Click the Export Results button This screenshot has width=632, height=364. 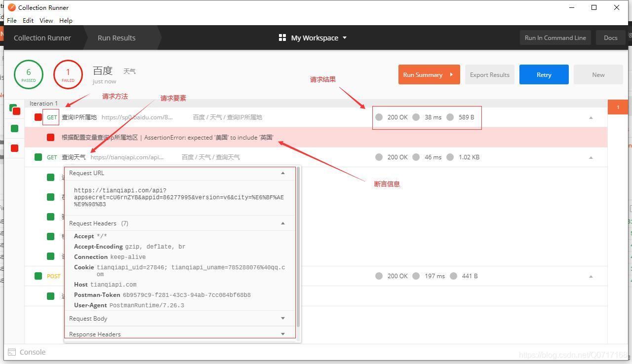click(x=490, y=74)
